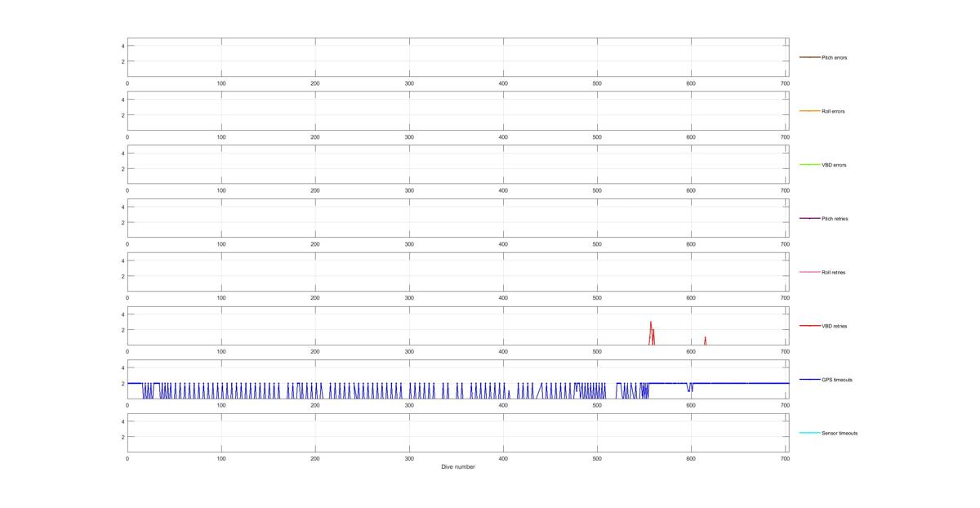Click the 'Dive number' x-axis label
This screenshot has width=980, height=508.
coord(458,467)
